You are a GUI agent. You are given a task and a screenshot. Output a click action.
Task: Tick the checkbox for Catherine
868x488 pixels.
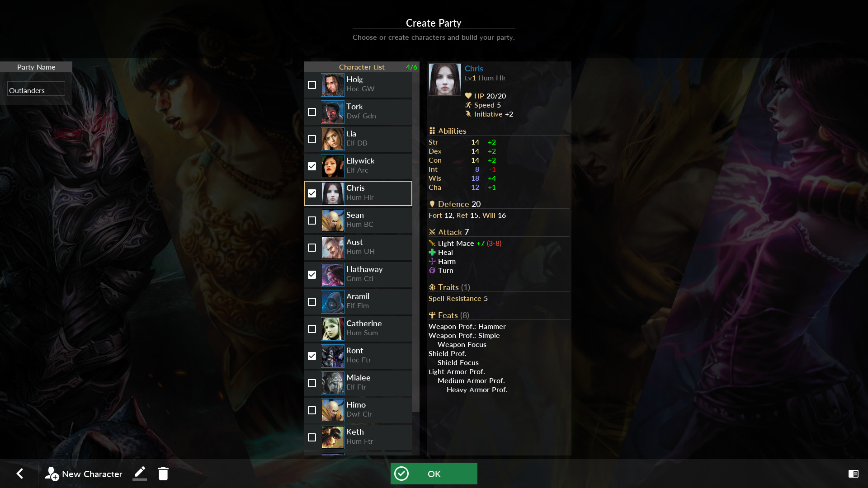tap(312, 329)
